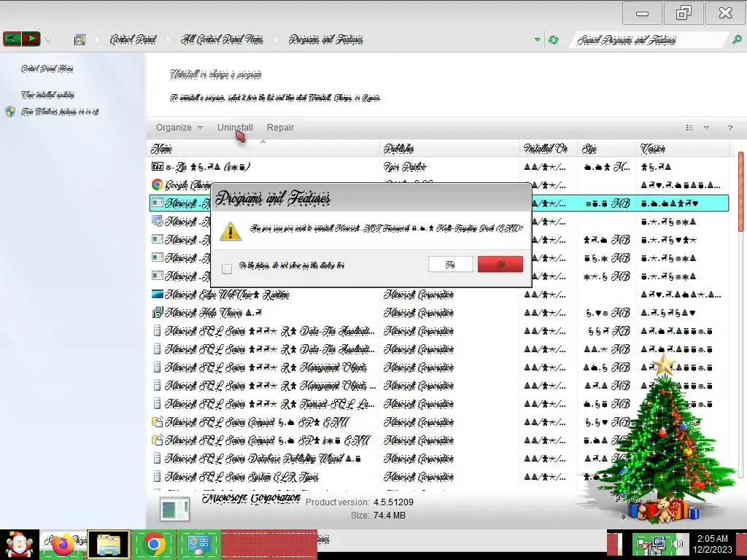Open the Control Panel taskbar icon
The height and width of the screenshot is (560, 747).
[199, 545]
